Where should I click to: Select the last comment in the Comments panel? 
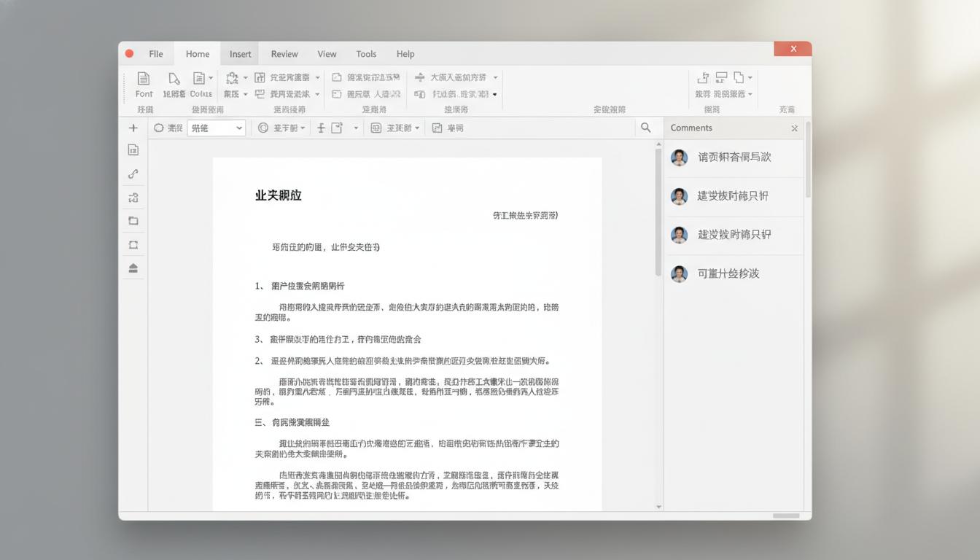click(x=734, y=274)
